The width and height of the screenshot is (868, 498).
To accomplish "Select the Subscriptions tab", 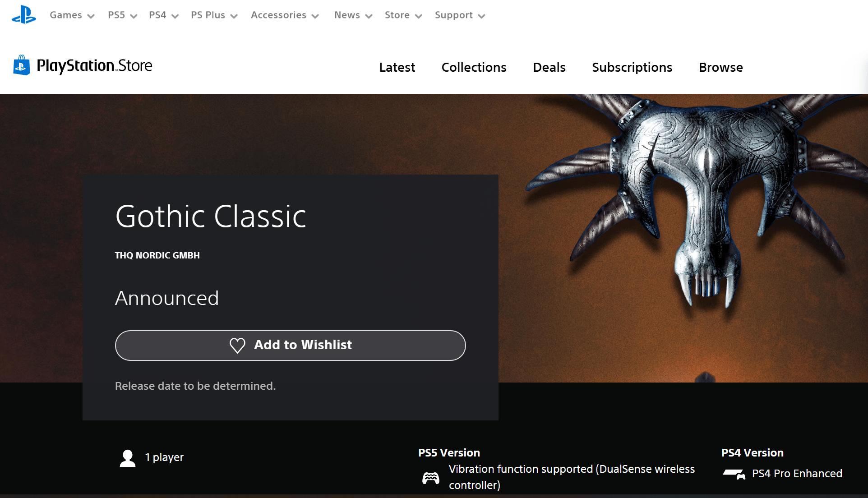I will tap(632, 68).
